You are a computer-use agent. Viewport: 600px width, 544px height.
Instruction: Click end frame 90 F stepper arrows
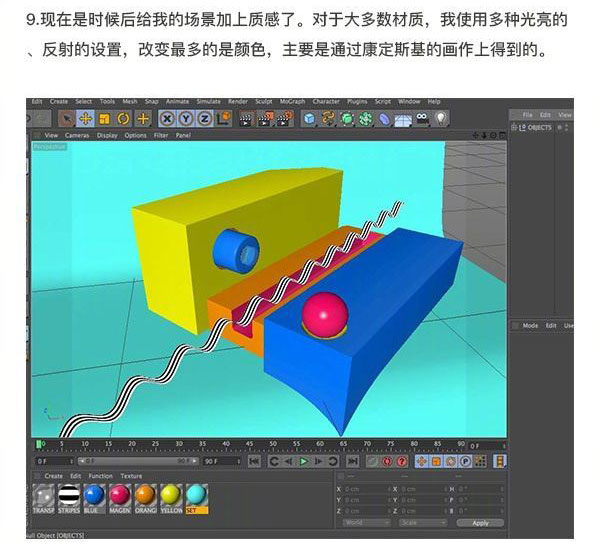(x=238, y=462)
